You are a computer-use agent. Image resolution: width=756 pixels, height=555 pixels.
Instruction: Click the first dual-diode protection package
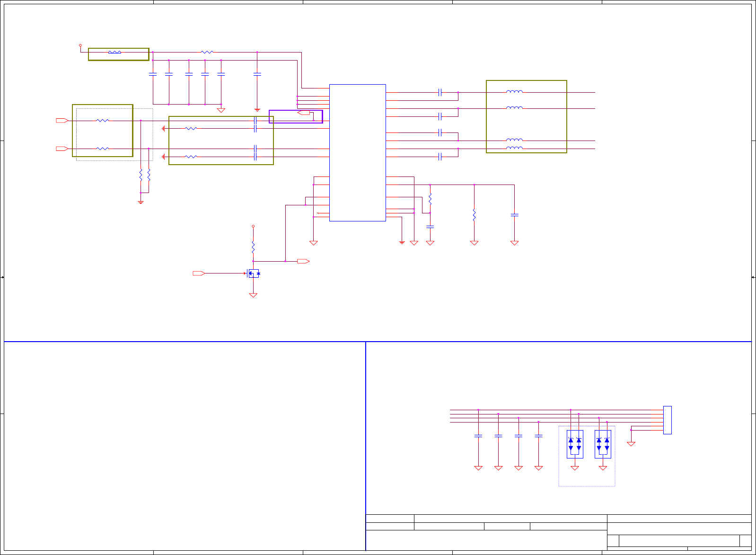575,444
